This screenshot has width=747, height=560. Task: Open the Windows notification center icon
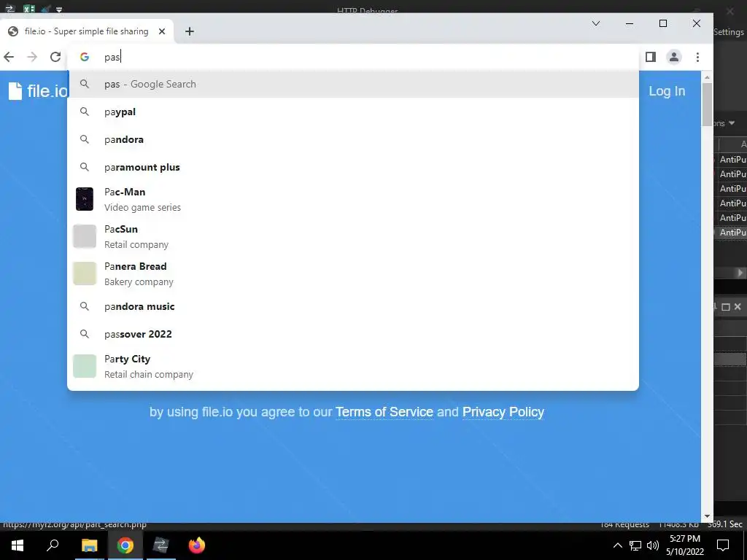pyautogui.click(x=723, y=545)
